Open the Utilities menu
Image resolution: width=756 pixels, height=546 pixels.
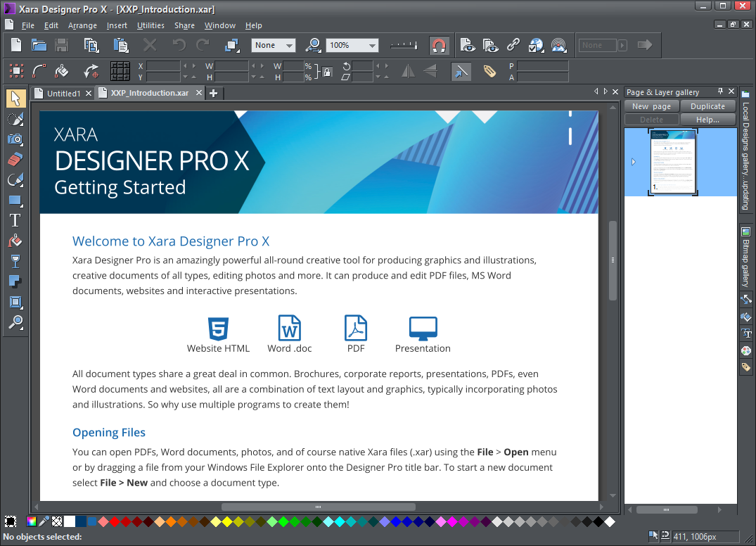[x=150, y=25]
